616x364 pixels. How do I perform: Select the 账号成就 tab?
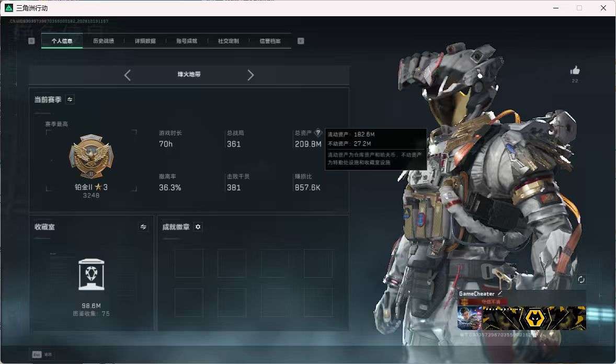(187, 41)
